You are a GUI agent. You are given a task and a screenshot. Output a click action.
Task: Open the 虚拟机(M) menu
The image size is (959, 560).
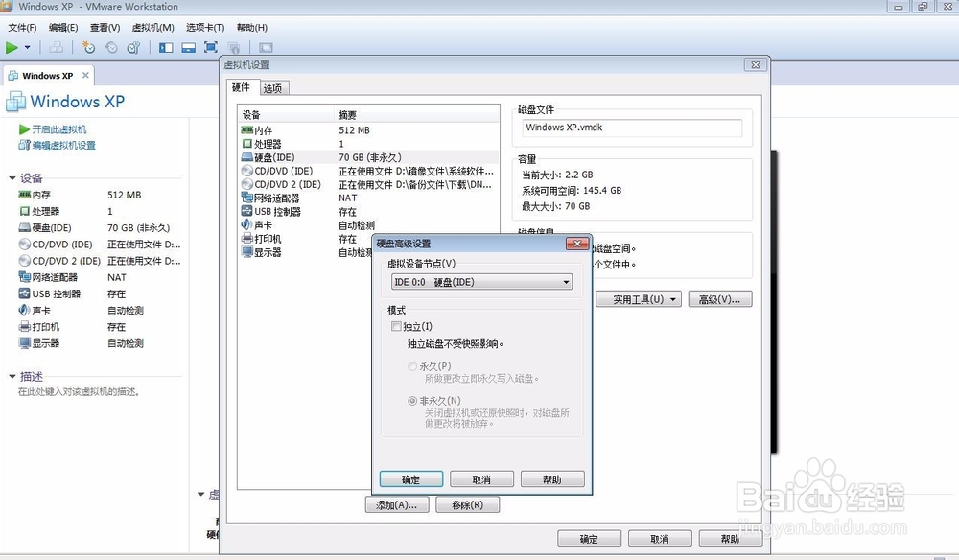point(152,28)
